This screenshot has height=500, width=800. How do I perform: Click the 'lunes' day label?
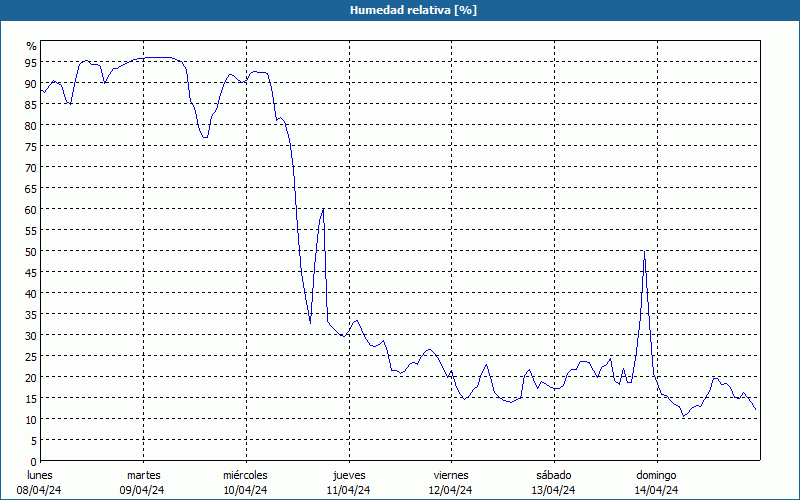pos(40,475)
